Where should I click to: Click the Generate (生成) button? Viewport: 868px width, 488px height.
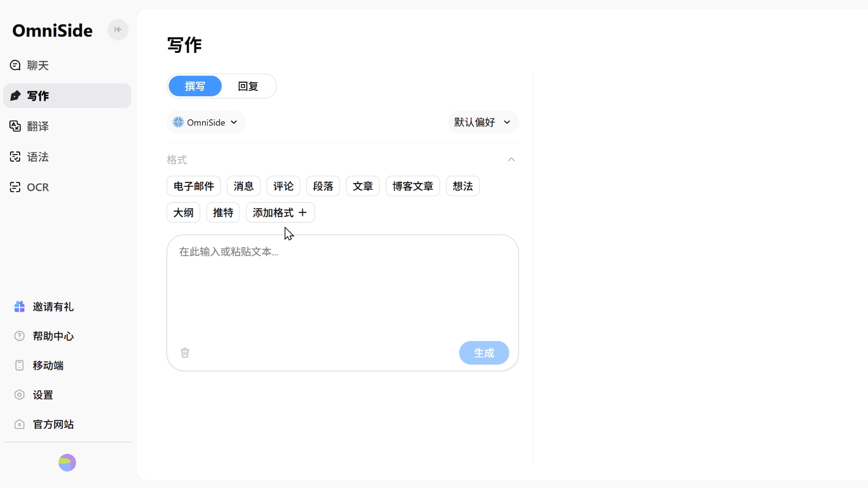pyautogui.click(x=484, y=353)
